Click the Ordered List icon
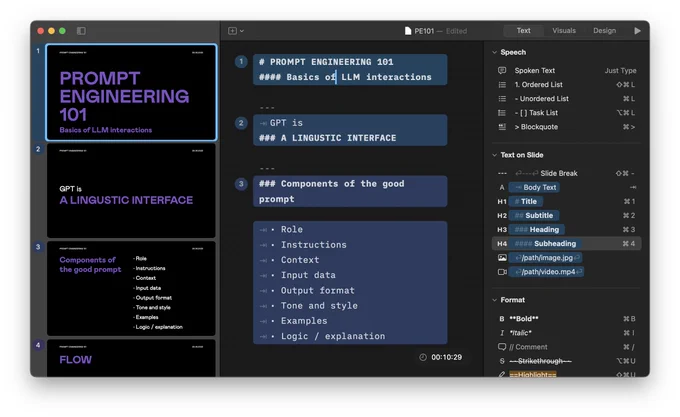 [502, 85]
